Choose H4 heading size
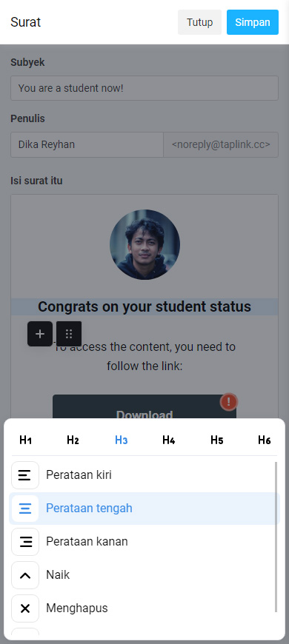The width and height of the screenshot is (289, 644). tap(168, 440)
